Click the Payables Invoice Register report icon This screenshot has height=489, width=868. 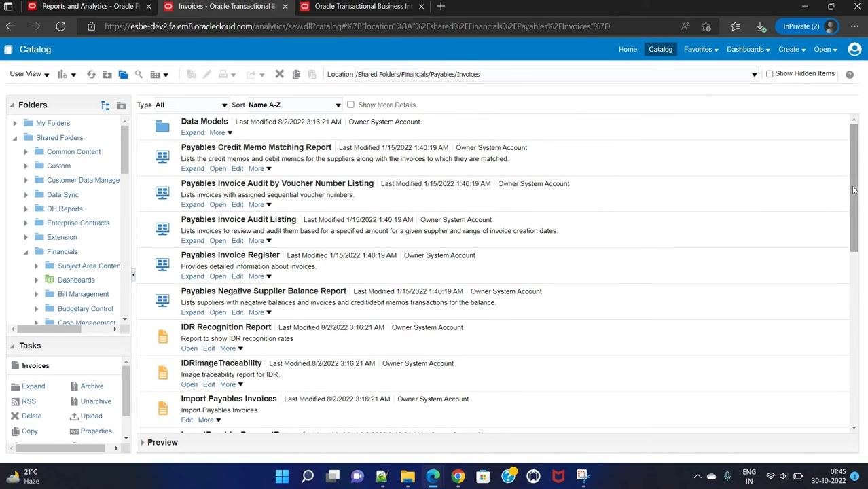pyautogui.click(x=162, y=264)
